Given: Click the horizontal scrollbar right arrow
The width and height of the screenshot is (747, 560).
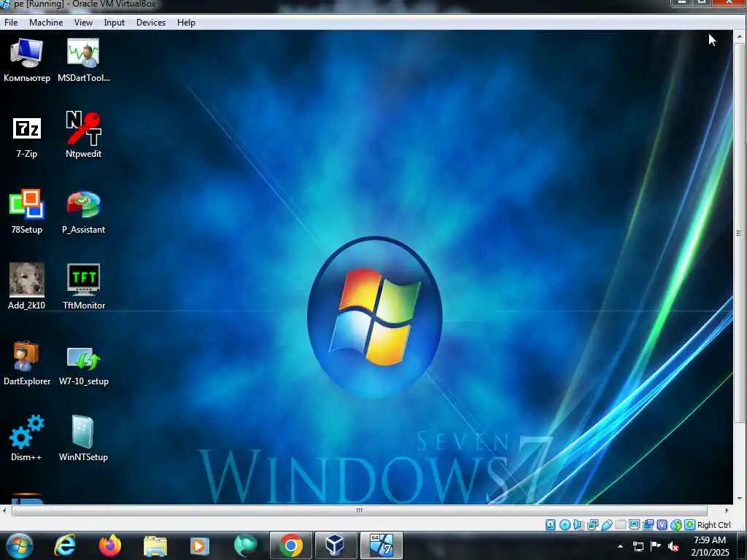Looking at the screenshot, I should point(727,510).
